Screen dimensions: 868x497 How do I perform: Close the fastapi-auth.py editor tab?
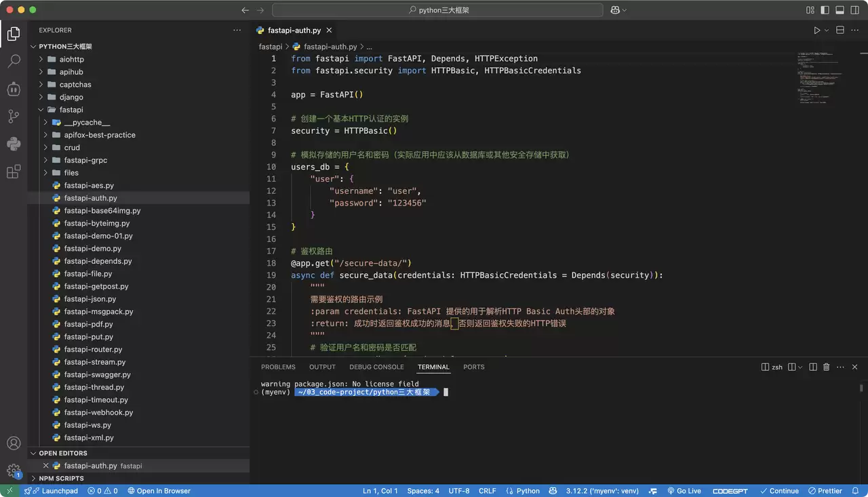pyautogui.click(x=330, y=31)
